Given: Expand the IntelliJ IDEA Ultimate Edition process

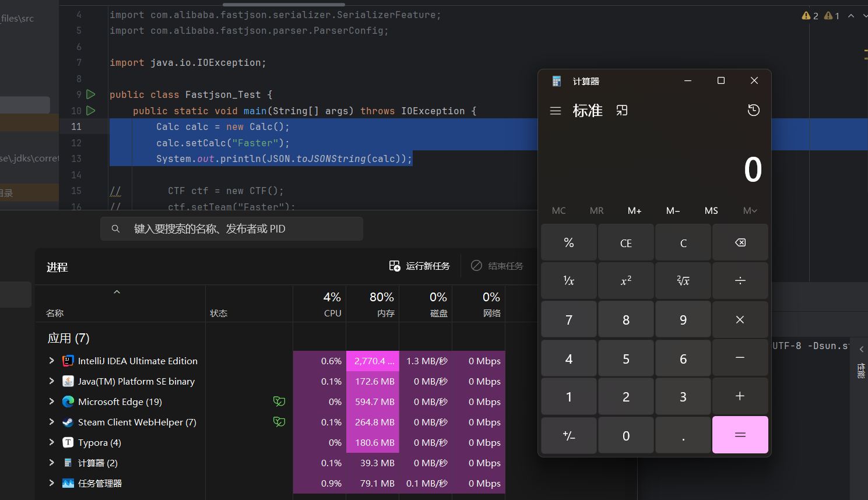Looking at the screenshot, I should (51, 361).
